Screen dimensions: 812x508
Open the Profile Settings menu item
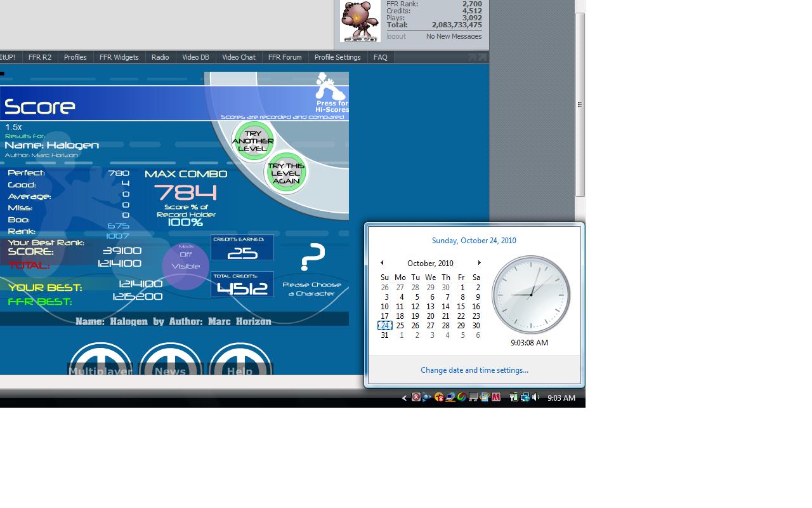(x=337, y=57)
